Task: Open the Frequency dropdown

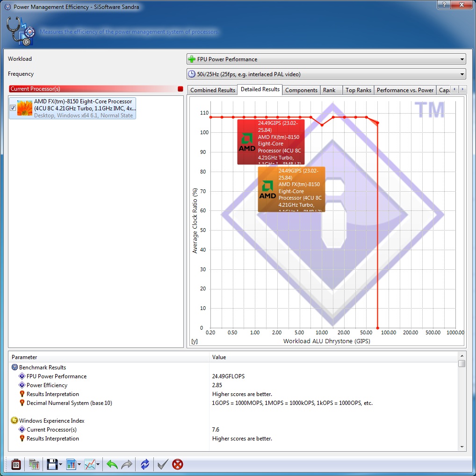Action: [326, 74]
